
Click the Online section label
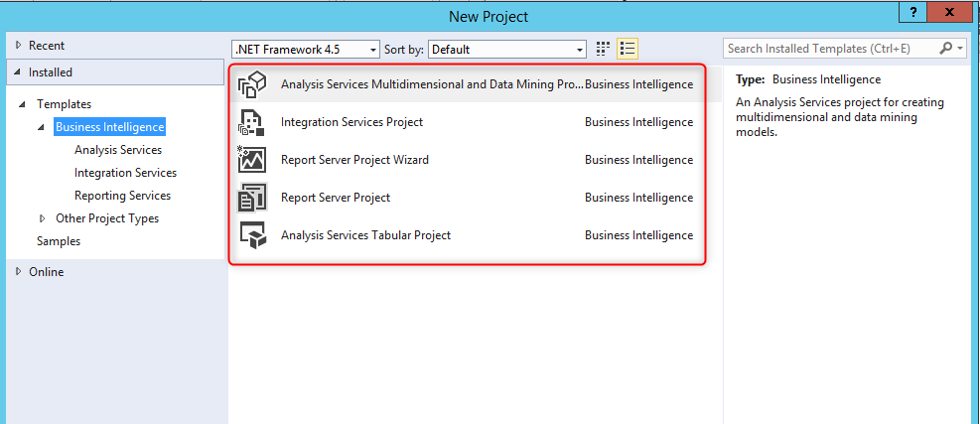click(x=47, y=272)
